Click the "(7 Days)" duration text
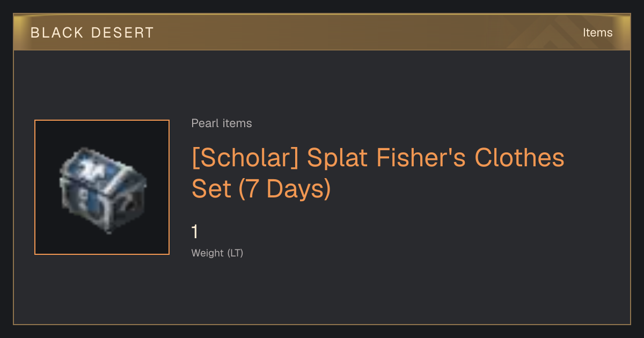644x338 pixels. point(284,189)
